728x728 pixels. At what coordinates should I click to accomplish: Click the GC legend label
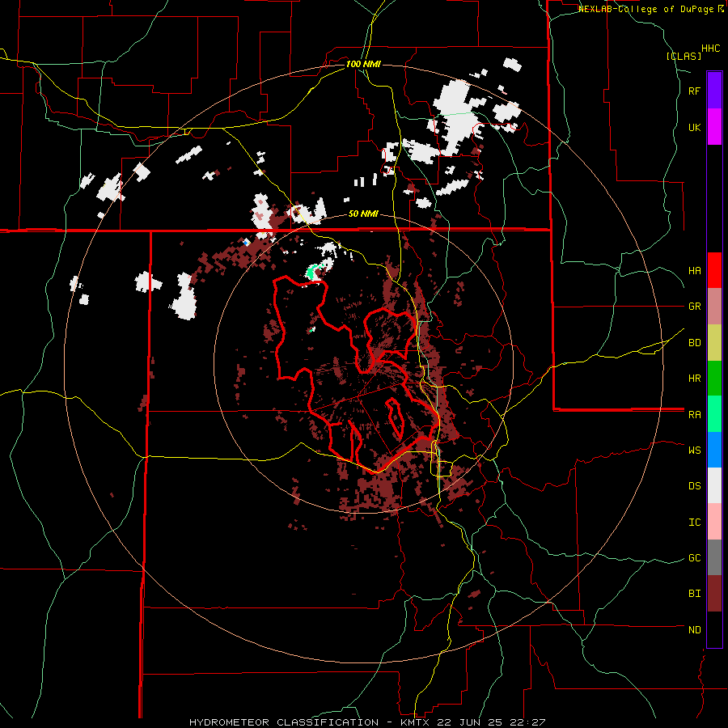click(694, 558)
